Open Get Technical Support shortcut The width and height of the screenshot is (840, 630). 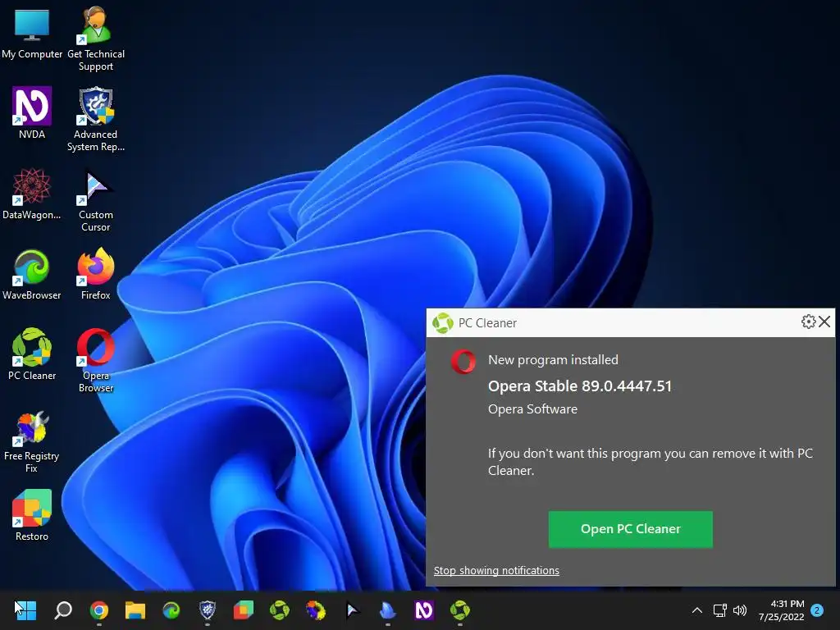pos(95,39)
